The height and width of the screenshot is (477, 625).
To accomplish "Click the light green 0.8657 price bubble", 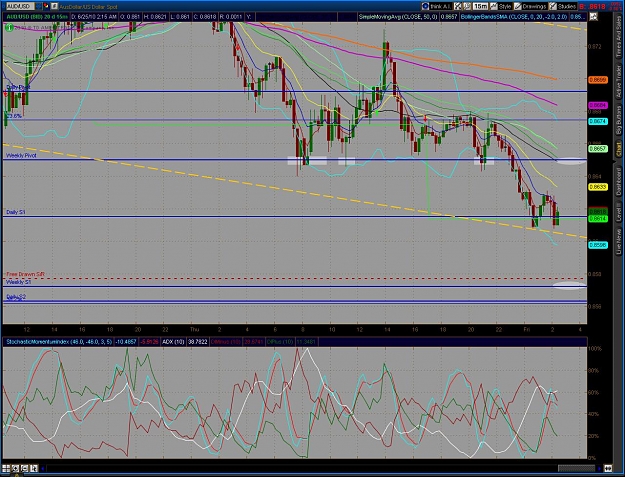I will tap(598, 149).
